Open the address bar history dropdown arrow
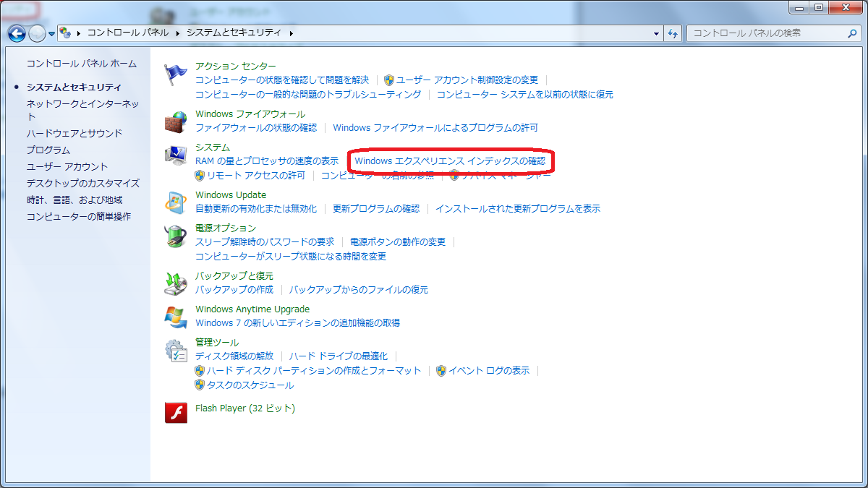868x488 pixels. click(656, 33)
